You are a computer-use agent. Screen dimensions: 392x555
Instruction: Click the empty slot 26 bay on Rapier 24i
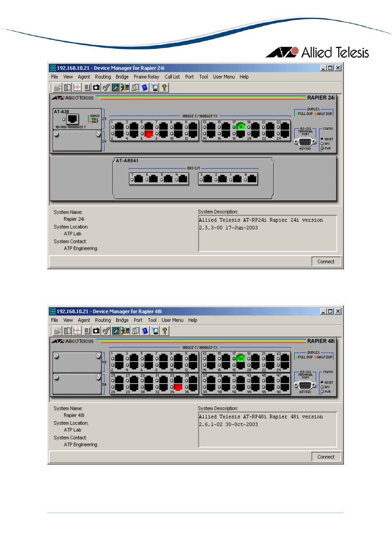pyautogui.click(x=77, y=141)
